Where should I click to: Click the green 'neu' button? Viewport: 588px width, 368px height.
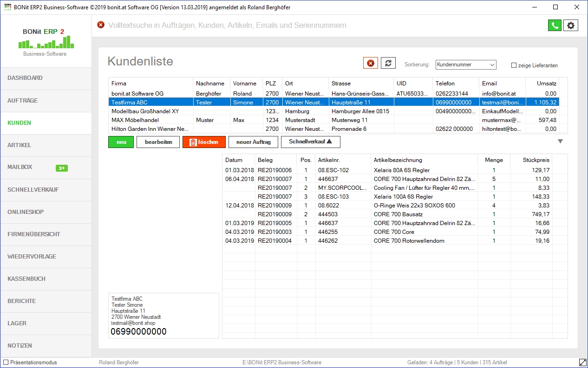pyautogui.click(x=121, y=142)
